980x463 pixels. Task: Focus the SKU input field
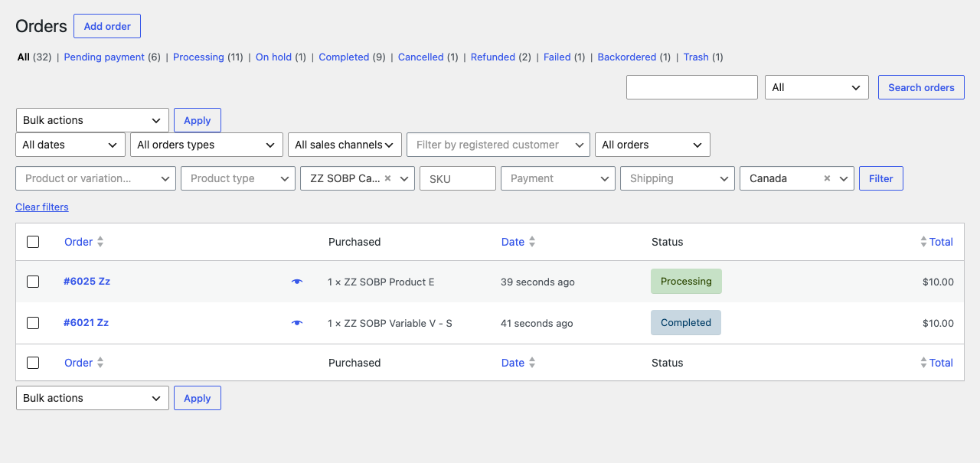coord(458,178)
